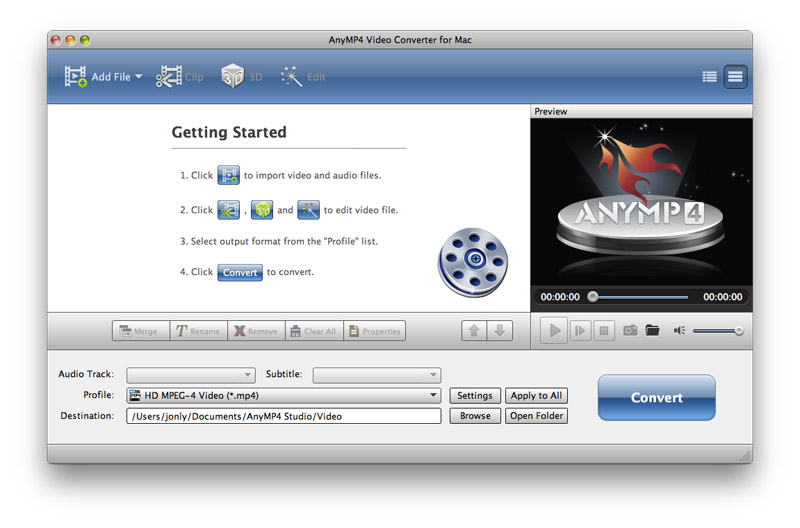Click the film reel graphic
The height and width of the screenshot is (528, 800).
[473, 262]
